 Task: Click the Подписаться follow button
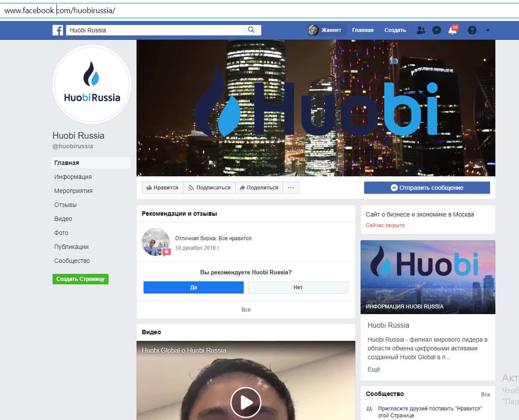pyautogui.click(x=209, y=188)
